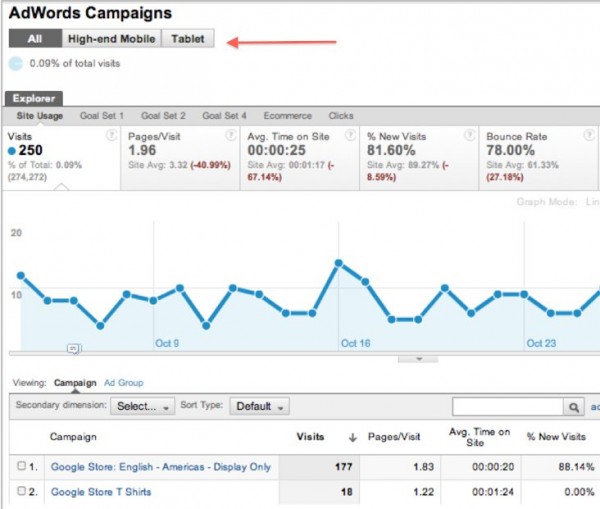Open the Goal Set 2 tab
Screen dimensions: 600x509
tap(163, 116)
